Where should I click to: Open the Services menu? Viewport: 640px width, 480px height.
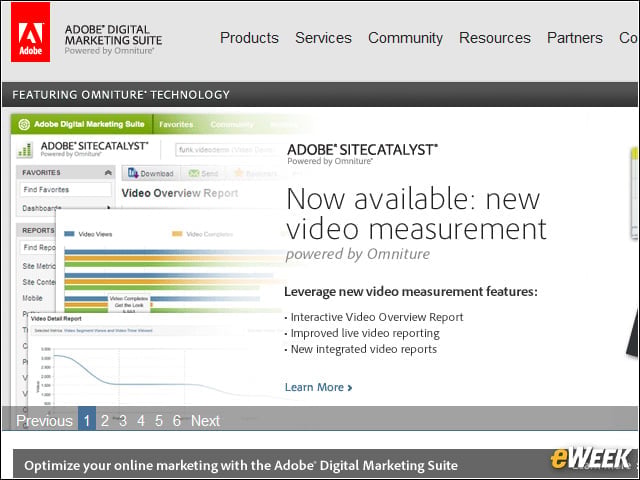coord(323,38)
